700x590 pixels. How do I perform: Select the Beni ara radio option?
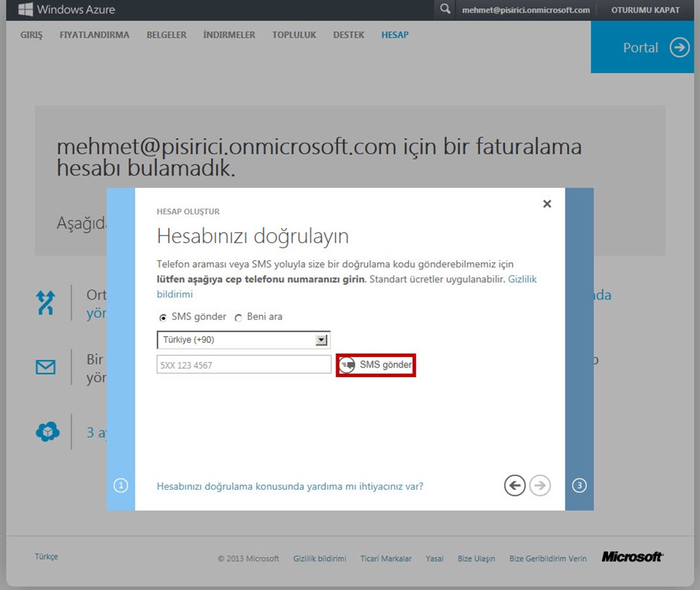tap(238, 317)
